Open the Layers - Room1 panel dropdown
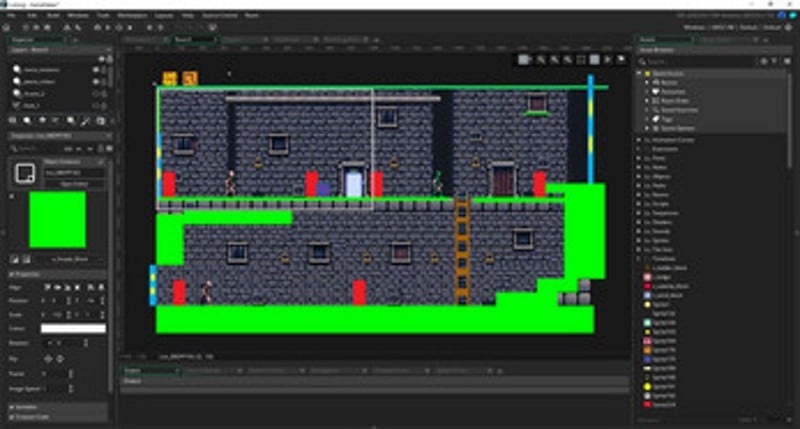800x429 pixels. (108, 50)
